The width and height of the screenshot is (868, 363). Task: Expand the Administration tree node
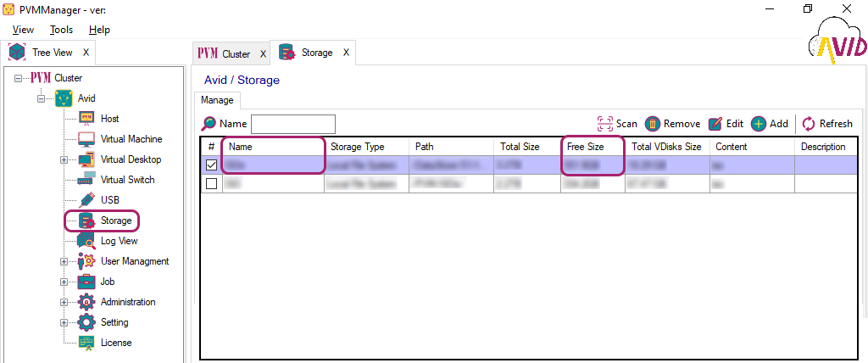(64, 302)
